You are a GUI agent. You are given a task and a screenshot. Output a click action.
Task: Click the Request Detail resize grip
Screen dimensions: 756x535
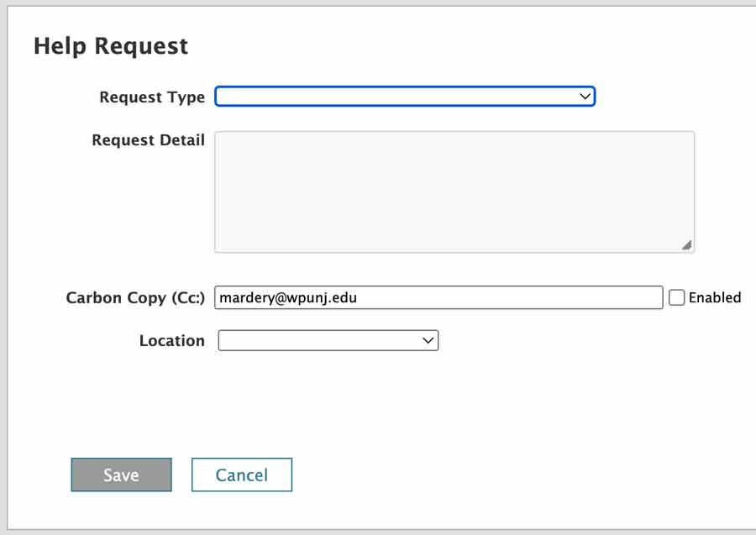(687, 245)
